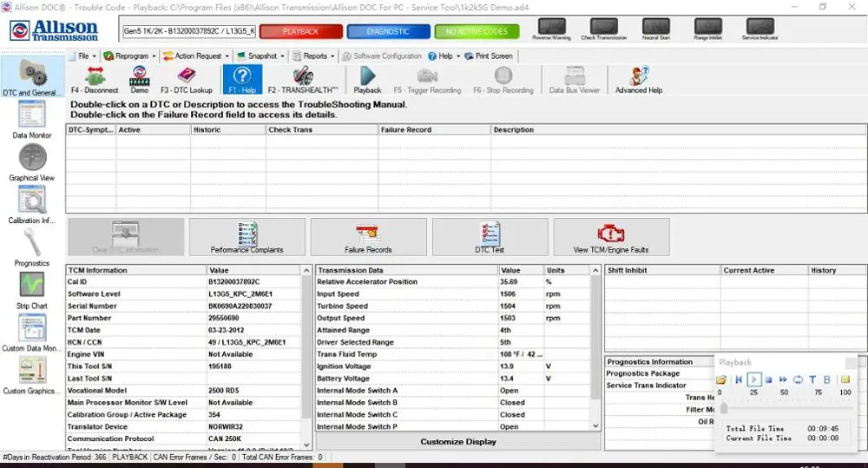The width and height of the screenshot is (868, 468).
Task: Click the Customize Display button
Action: (x=457, y=441)
